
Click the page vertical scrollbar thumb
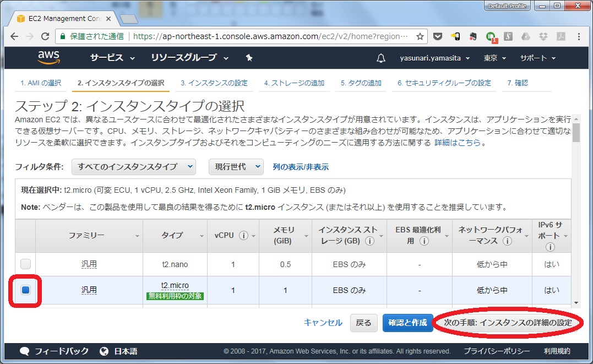point(576,132)
